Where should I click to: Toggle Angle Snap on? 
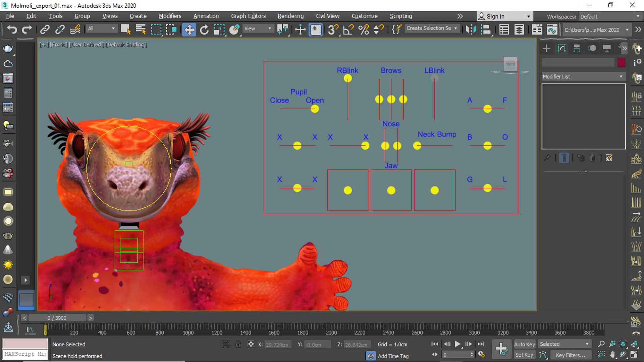coord(348,30)
